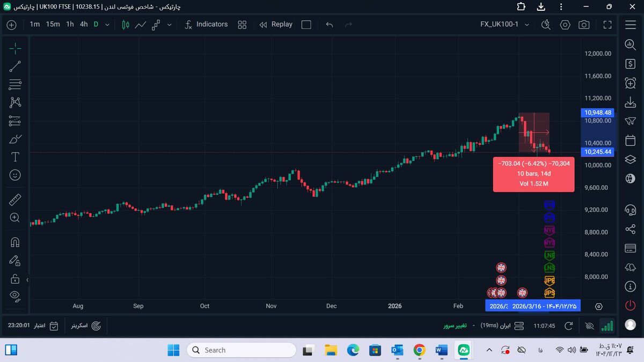Open chart settings hexagon icon
The height and width of the screenshot is (362, 644).
tap(565, 25)
